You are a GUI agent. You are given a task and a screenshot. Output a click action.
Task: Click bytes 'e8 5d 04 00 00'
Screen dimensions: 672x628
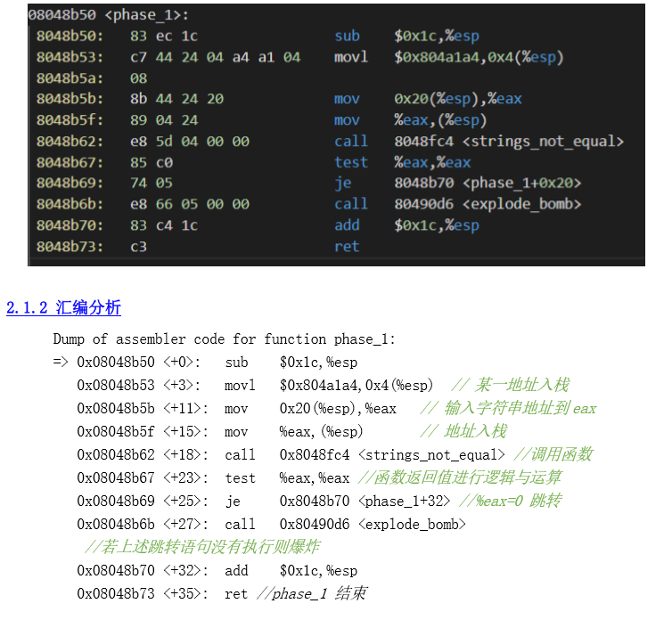(x=190, y=141)
